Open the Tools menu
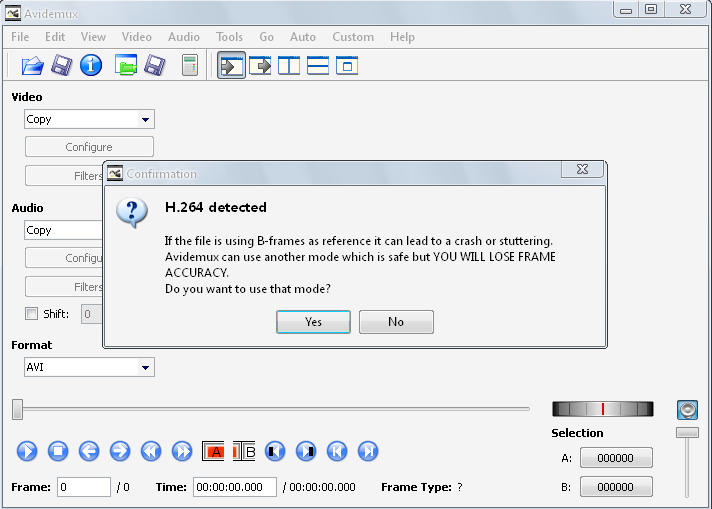712x509 pixels. point(229,37)
